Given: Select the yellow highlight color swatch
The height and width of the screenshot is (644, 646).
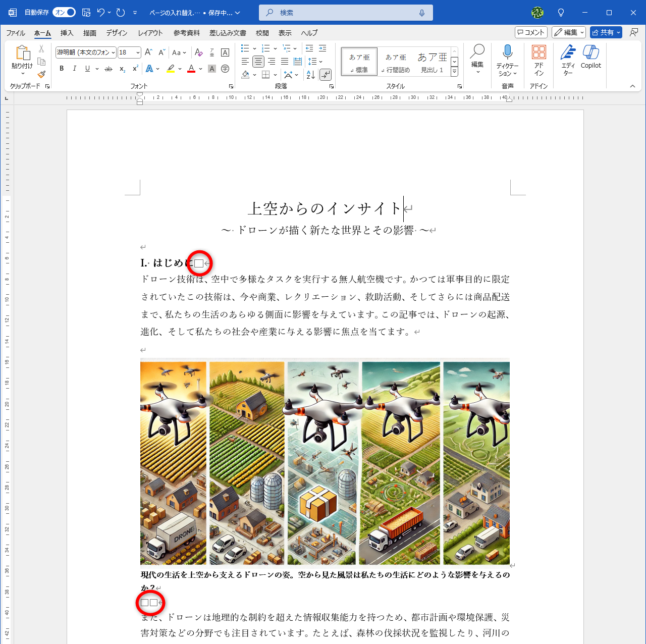Looking at the screenshot, I should point(171,69).
